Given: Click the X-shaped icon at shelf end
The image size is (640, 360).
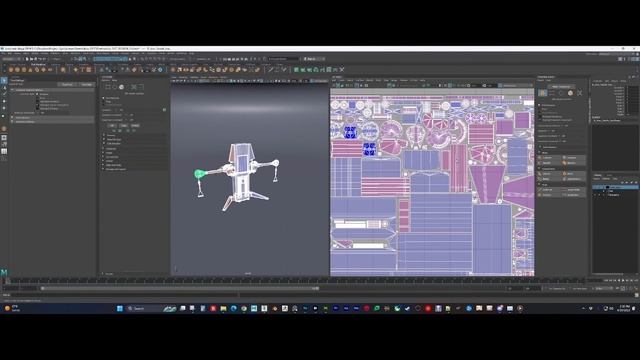Looking at the screenshot, I should 342,70.
